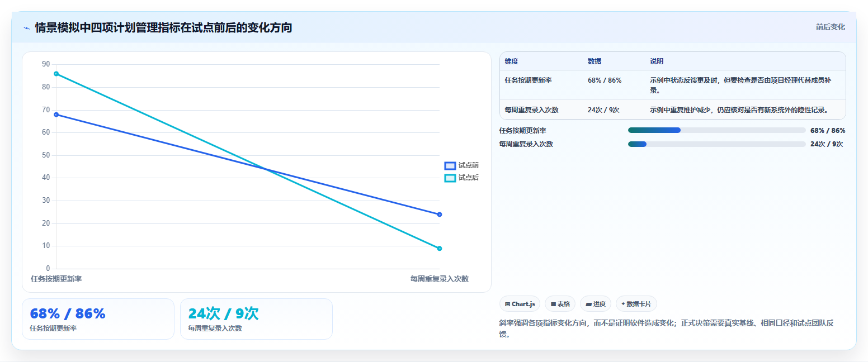Click the 任务按期更新率 progress bar

[x=716, y=130]
